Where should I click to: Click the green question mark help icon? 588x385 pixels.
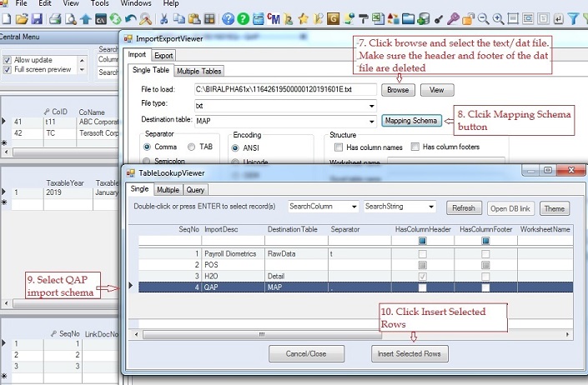[243, 18]
